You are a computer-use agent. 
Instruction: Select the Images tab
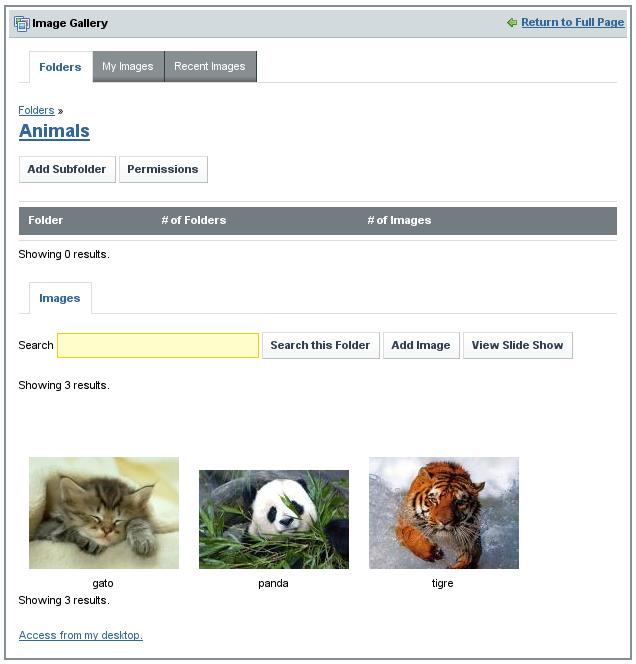60,298
